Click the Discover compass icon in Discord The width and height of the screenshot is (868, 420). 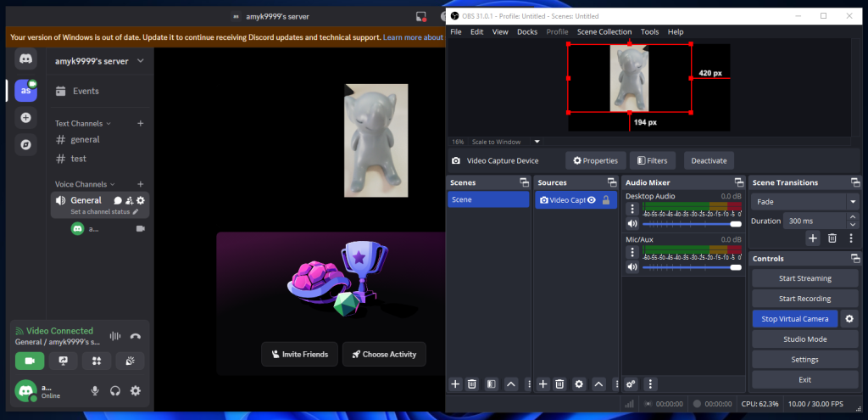pos(25,144)
